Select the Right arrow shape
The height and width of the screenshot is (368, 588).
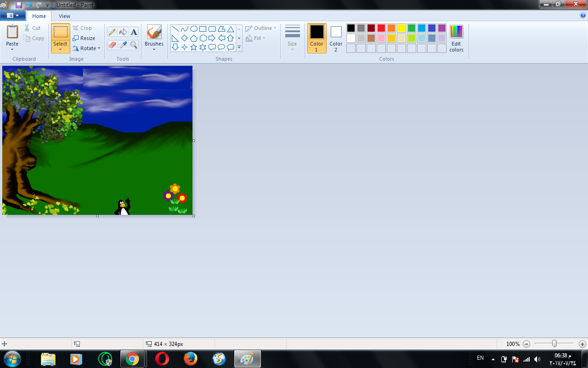click(x=212, y=38)
